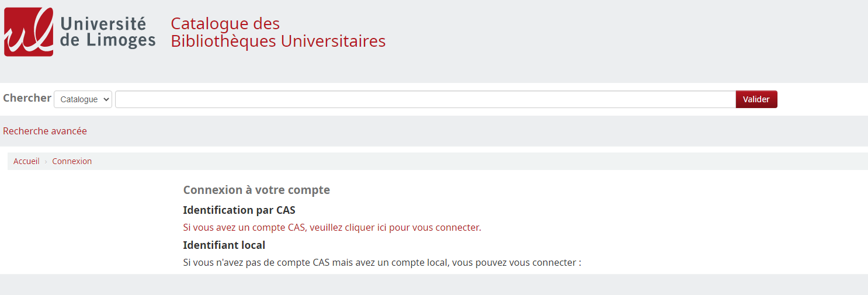Click the local account instruction sentence
Viewport: 868px width, 295px height.
pyautogui.click(x=382, y=262)
